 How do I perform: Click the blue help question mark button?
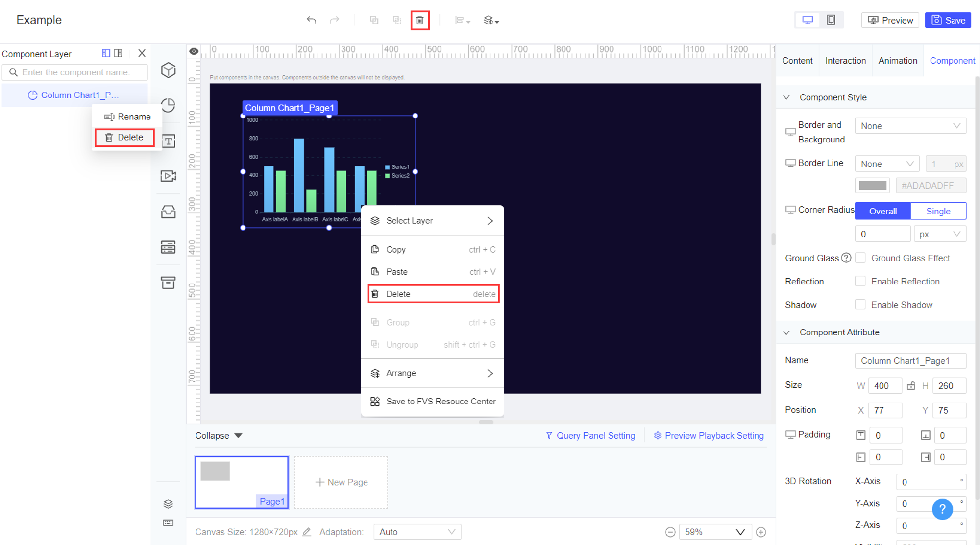(942, 509)
